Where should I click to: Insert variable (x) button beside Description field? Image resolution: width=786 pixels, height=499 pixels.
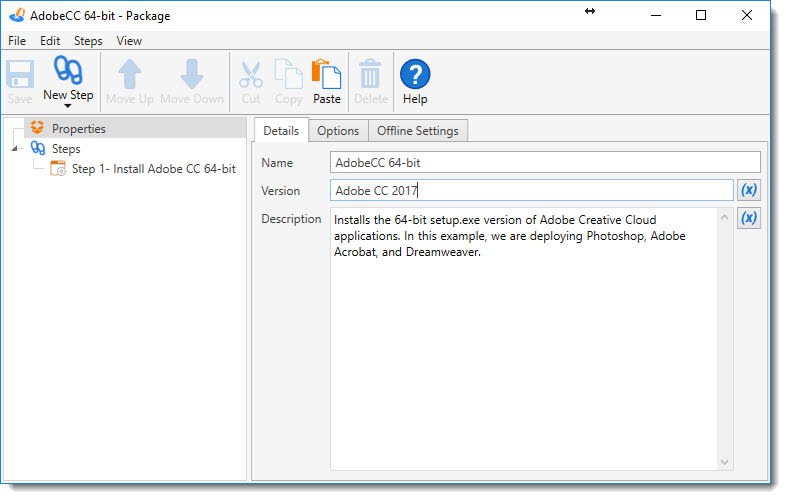(x=749, y=218)
